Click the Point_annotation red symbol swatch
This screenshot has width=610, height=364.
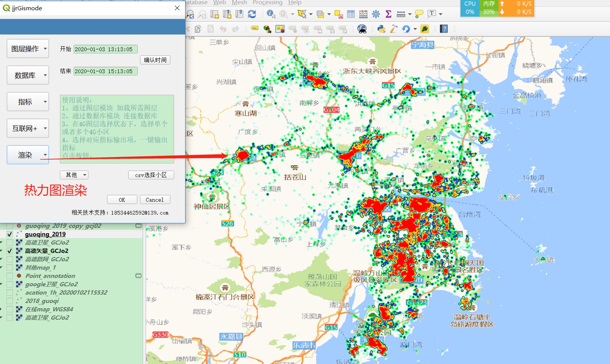pos(19,275)
